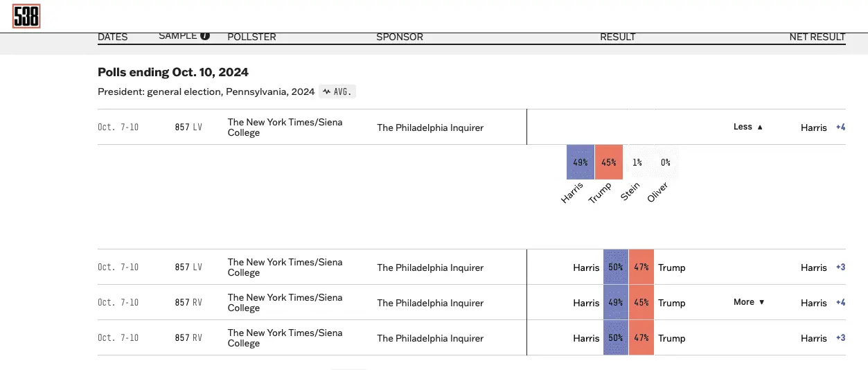Click the Oliver 0% result box
The height and width of the screenshot is (370, 868).
[665, 163]
